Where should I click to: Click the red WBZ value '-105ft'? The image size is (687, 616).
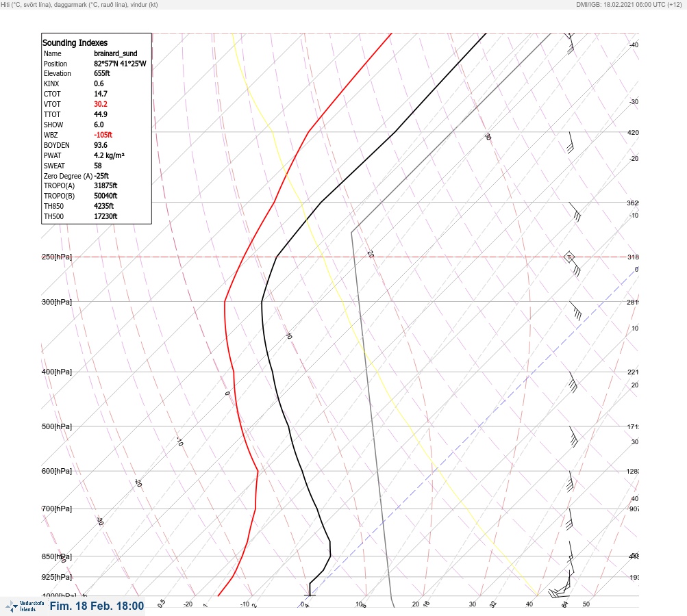click(103, 135)
